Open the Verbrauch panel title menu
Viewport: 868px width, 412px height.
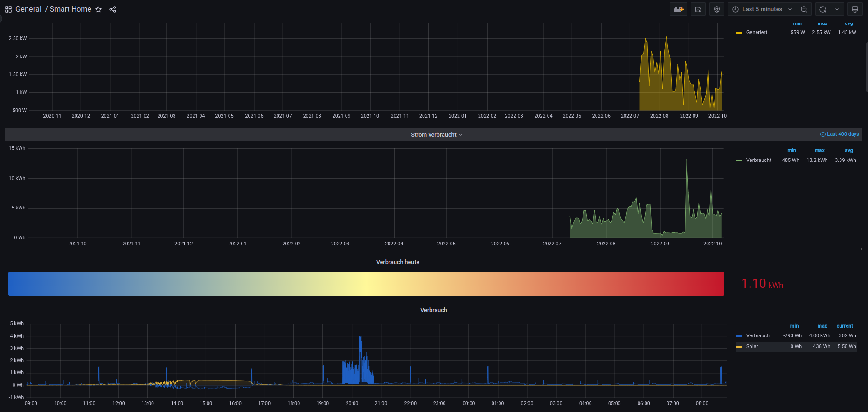pyautogui.click(x=433, y=310)
